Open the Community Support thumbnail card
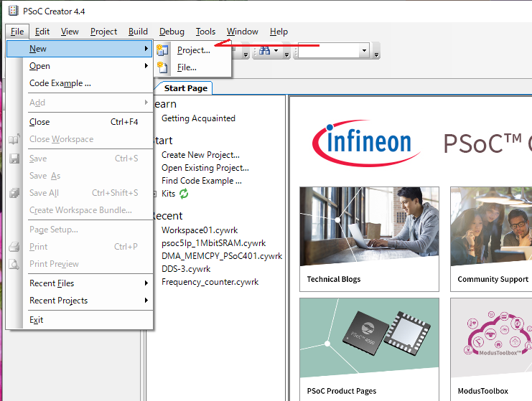This screenshot has height=401, width=532. point(491,239)
